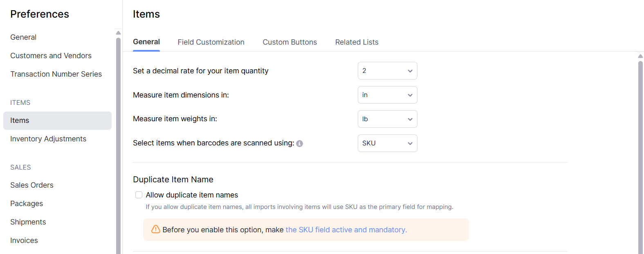This screenshot has width=644, height=254.
Task: Go to Sales Orders preferences
Action: (x=32, y=185)
